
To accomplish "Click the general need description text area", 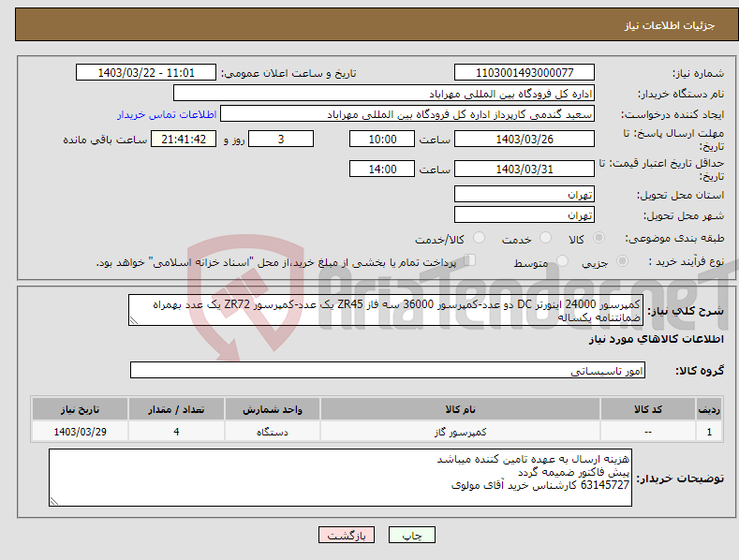I will pyautogui.click(x=386, y=310).
